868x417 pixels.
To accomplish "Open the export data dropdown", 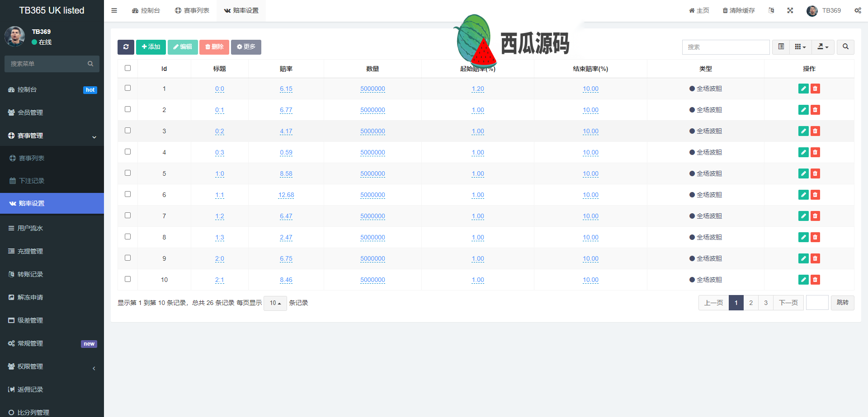I will pos(823,47).
